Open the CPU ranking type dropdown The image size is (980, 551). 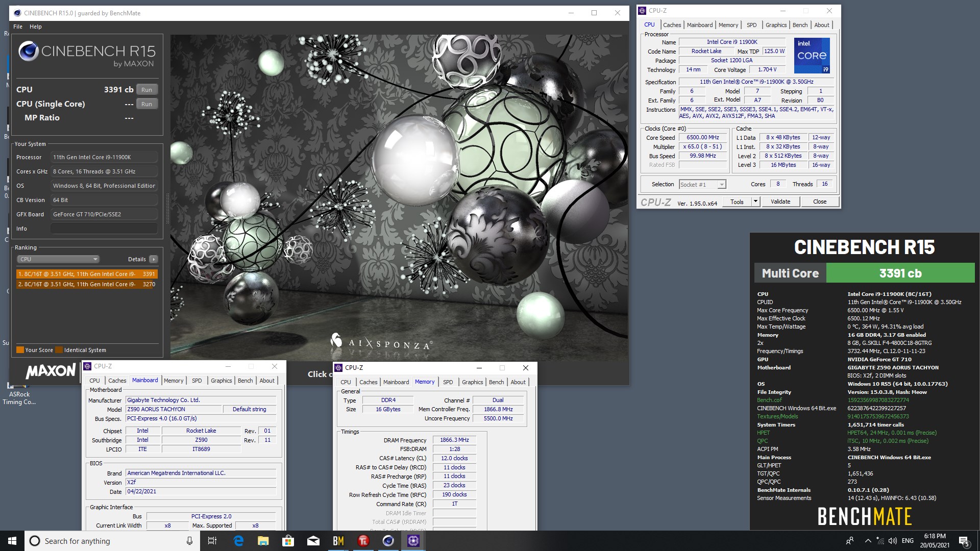coord(58,259)
